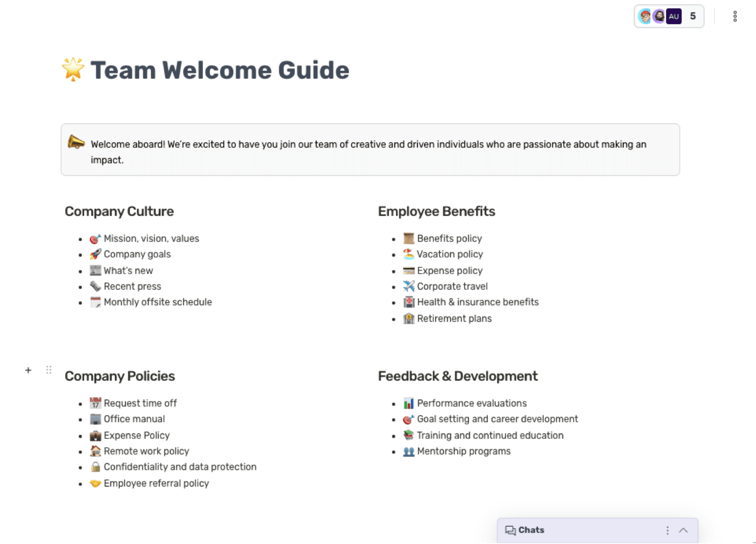Click the collaborator count showing 5
Image resolution: width=756 pixels, height=544 pixels.
point(693,16)
